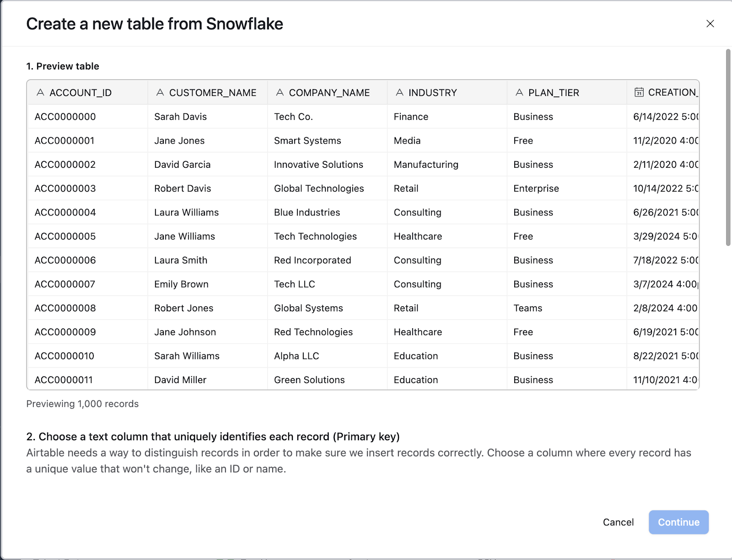Image resolution: width=732 pixels, height=560 pixels.
Task: Select the COMPANY_NAME column header
Action: (328, 92)
